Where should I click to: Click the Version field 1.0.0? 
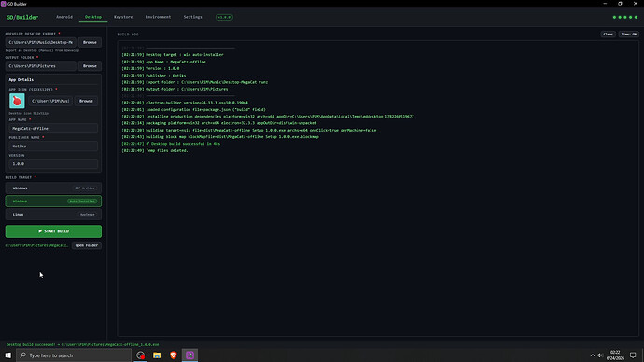click(x=53, y=164)
